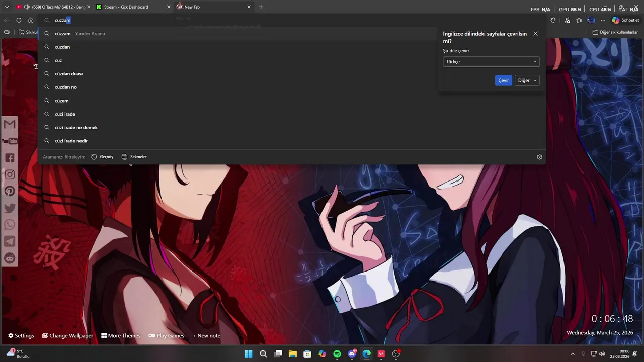
Task: Show hidden system tray icons
Action: [x=572, y=354]
